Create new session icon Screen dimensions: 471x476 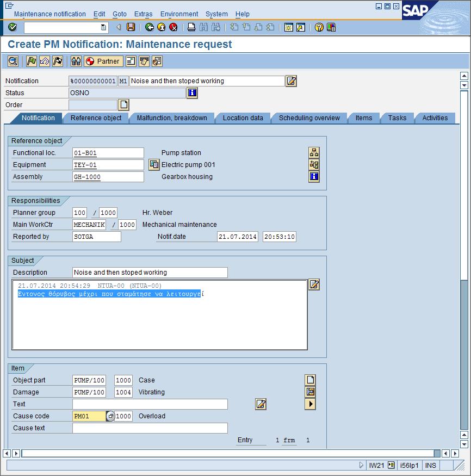[x=288, y=27]
